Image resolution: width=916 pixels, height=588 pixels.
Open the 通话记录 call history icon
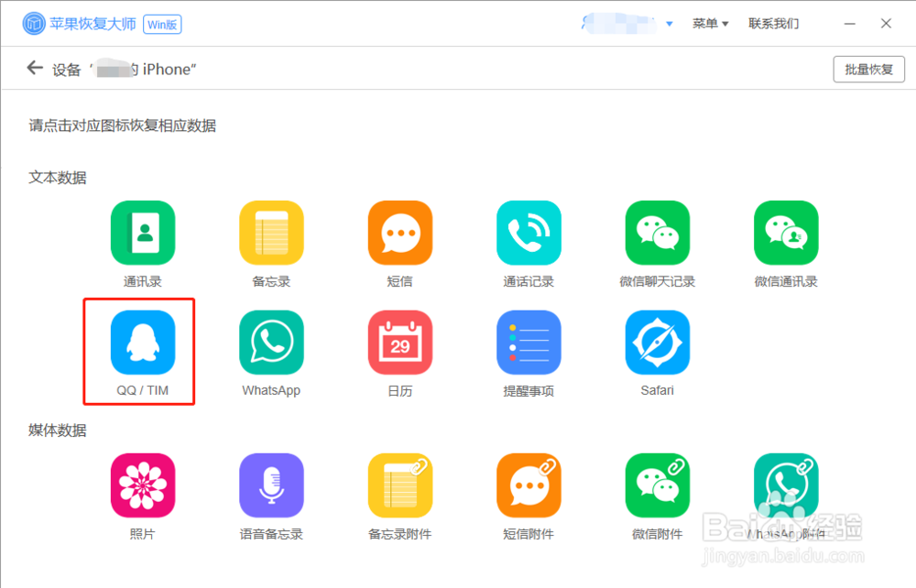pos(529,233)
